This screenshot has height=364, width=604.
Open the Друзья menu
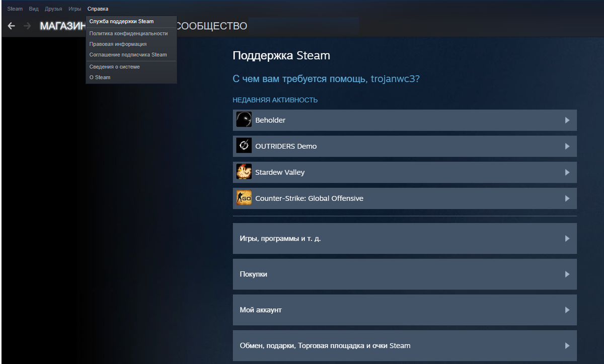click(x=53, y=9)
